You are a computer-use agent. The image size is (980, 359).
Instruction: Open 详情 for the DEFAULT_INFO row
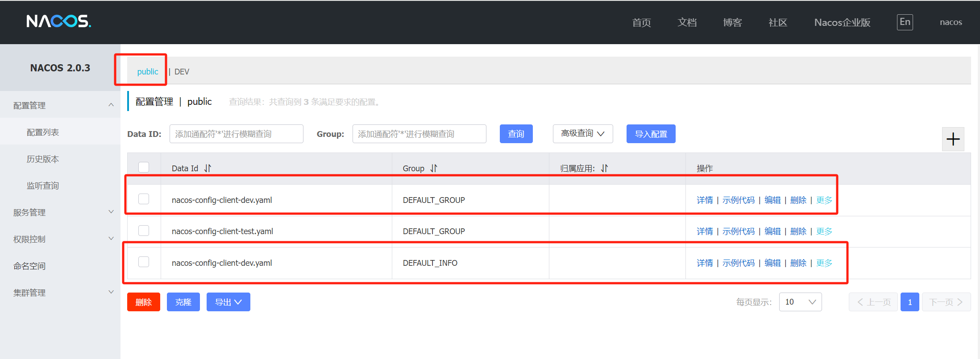tap(705, 263)
